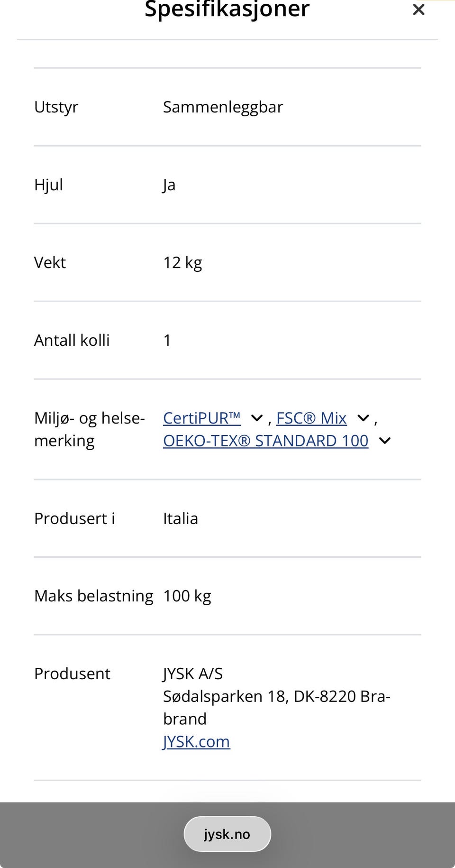Open the OEKO-TEX STANDARD 100 link
This screenshot has height=868, width=455.
click(x=266, y=441)
